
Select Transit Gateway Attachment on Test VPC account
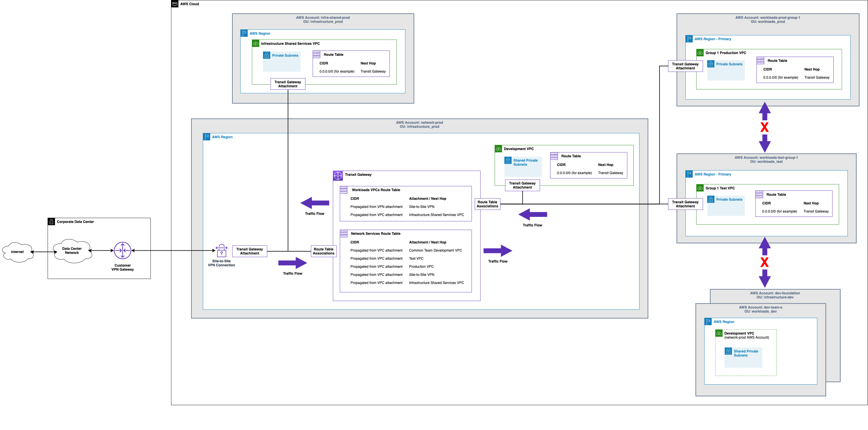[x=685, y=204]
